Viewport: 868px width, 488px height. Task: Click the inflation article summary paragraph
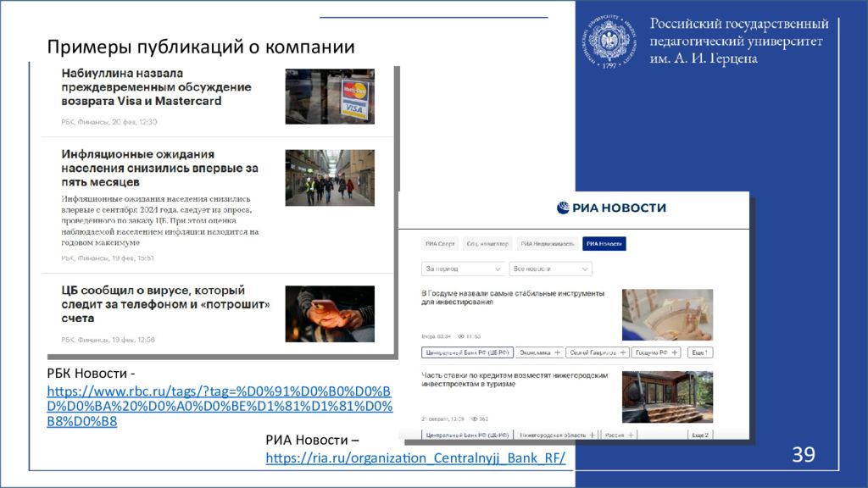coord(160,220)
